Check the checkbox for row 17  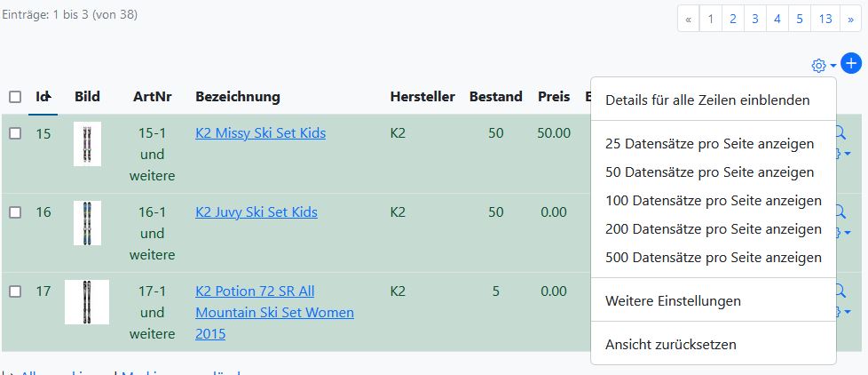pyautogui.click(x=15, y=291)
